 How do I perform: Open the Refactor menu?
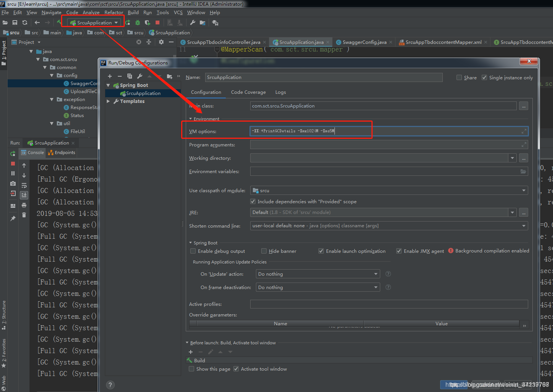[114, 13]
